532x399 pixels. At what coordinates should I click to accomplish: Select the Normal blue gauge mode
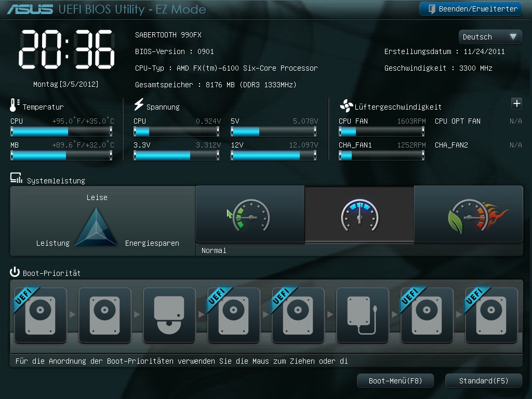(360, 215)
